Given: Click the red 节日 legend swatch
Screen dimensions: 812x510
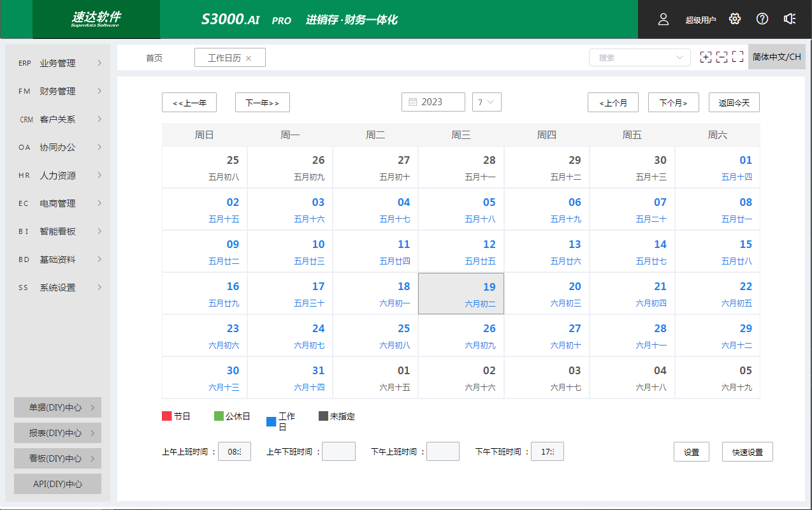Looking at the screenshot, I should tap(167, 416).
